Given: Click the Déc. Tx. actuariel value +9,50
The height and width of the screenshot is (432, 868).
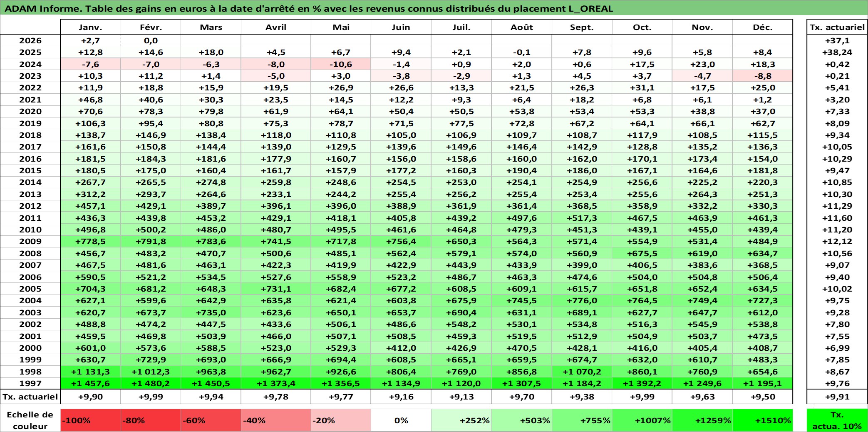Looking at the screenshot, I should [762, 397].
